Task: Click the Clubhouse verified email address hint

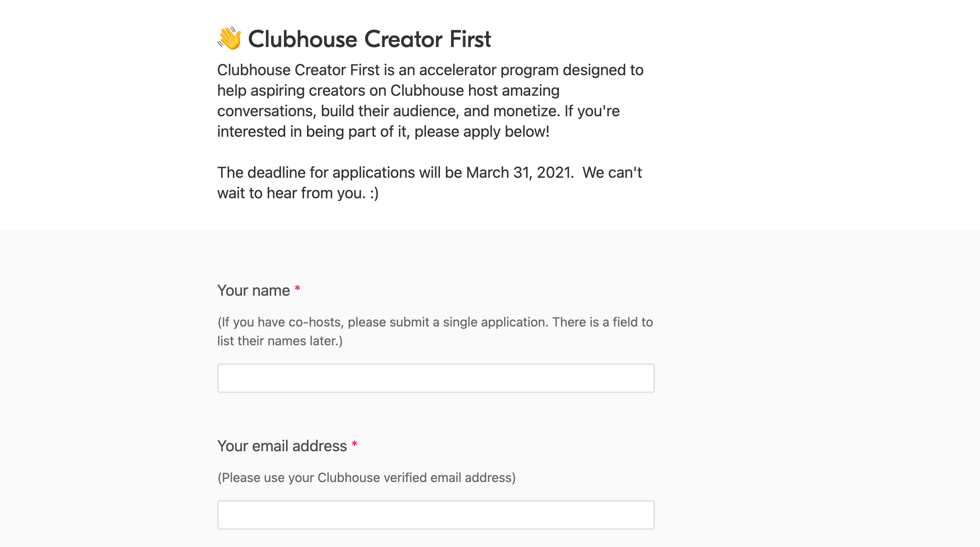Action: pyautogui.click(x=366, y=477)
